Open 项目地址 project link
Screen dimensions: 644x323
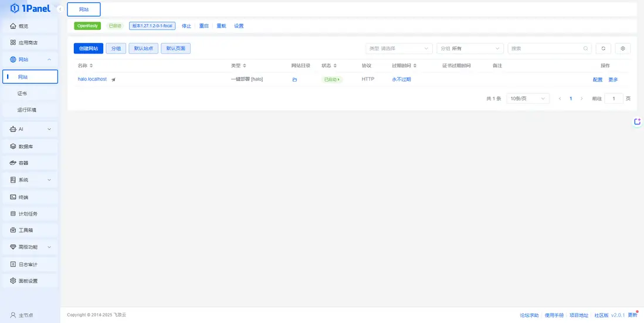pos(579,315)
